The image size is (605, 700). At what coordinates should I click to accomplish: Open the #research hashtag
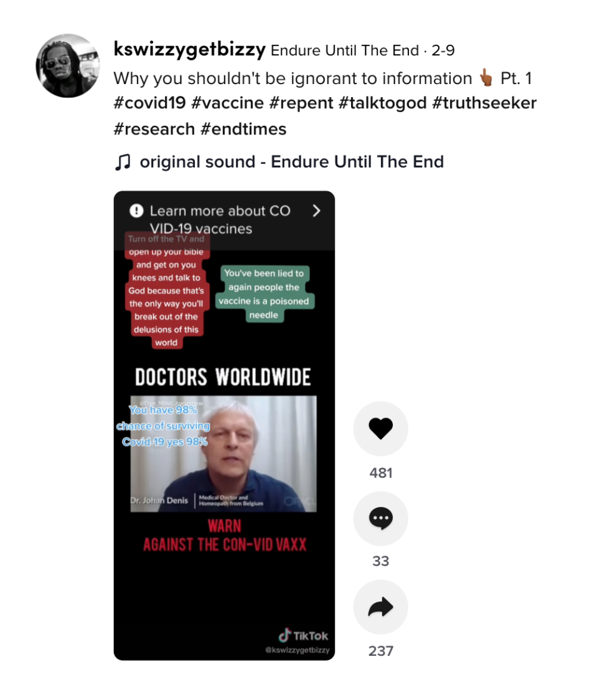154,129
